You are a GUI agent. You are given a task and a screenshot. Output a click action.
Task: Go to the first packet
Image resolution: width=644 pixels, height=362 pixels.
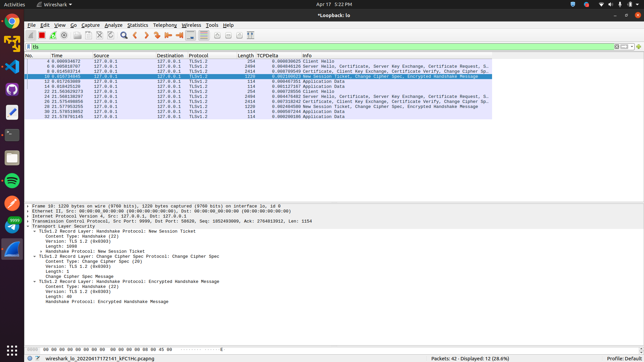pyautogui.click(x=168, y=35)
